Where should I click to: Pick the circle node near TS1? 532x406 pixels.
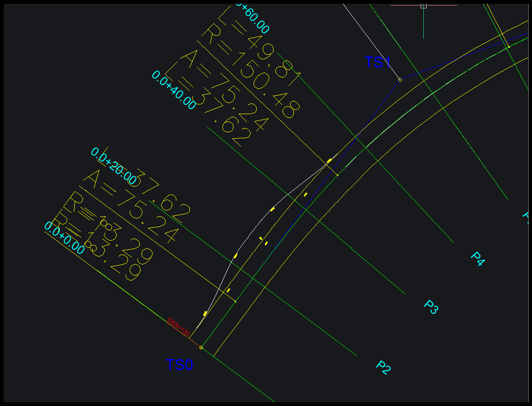click(400, 80)
